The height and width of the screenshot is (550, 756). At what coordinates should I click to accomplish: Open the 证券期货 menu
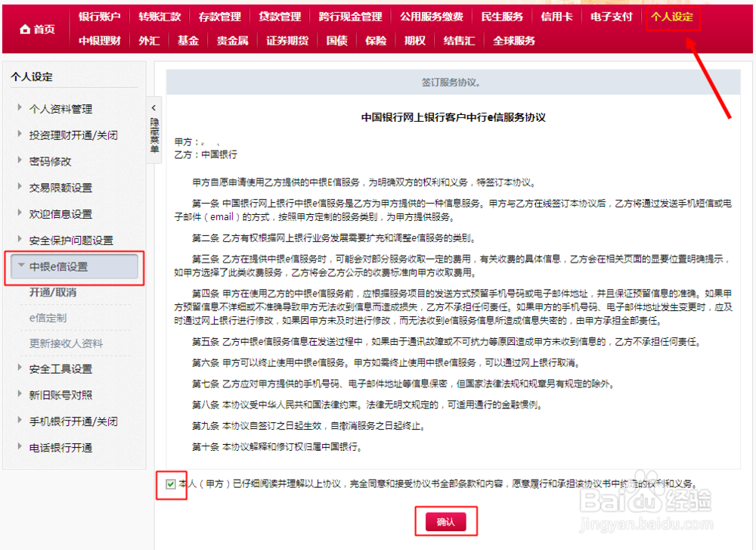tap(287, 41)
